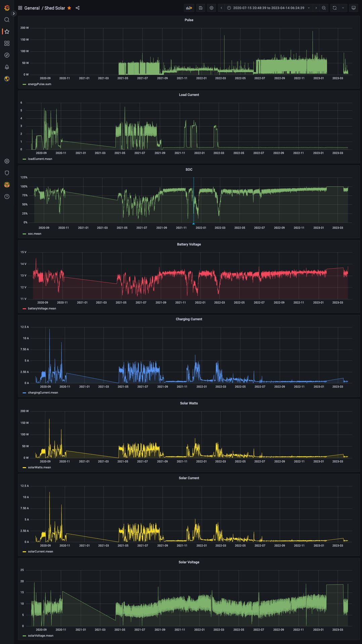This screenshot has width=362, height=644.
Task: Open the Alerting bell in sidebar
Action: [7, 67]
